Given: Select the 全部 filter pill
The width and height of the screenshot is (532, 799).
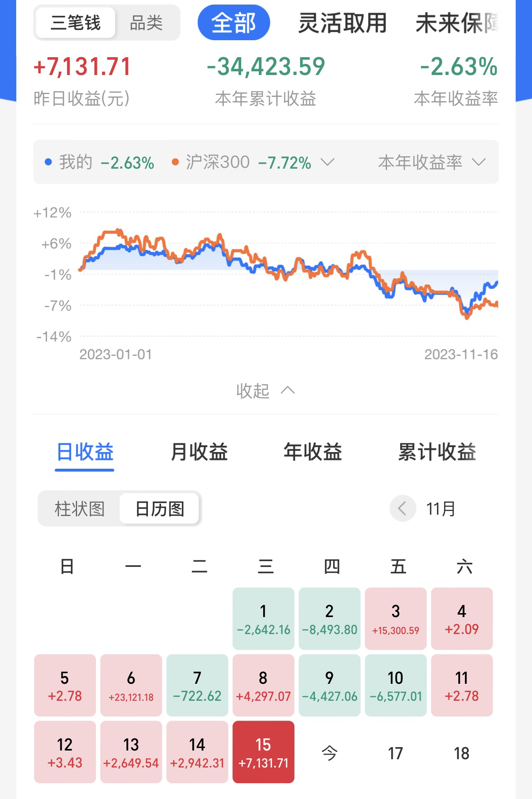Looking at the screenshot, I should point(234,23).
